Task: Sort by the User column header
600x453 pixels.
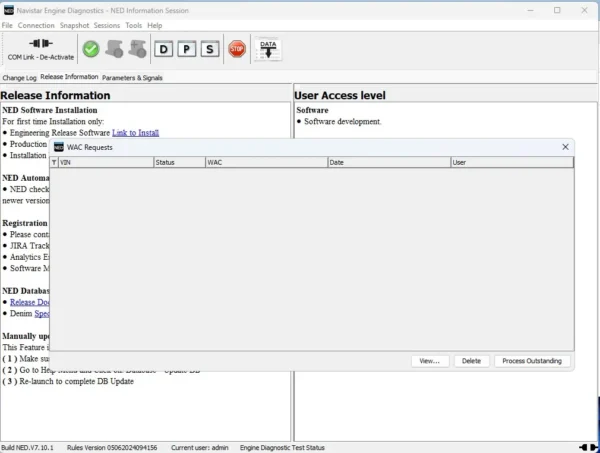Action: (x=512, y=163)
